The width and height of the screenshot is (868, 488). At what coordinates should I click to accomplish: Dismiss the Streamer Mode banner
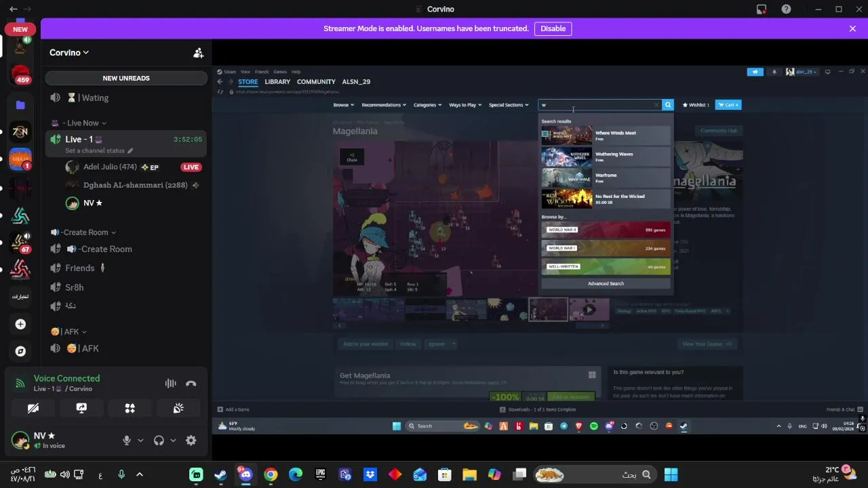point(852,28)
